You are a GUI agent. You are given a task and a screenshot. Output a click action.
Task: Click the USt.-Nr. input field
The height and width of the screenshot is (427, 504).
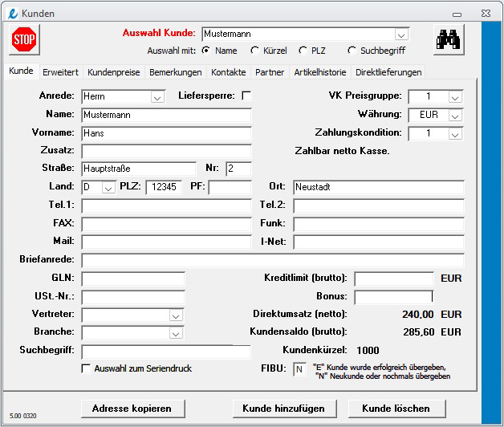coord(133,297)
